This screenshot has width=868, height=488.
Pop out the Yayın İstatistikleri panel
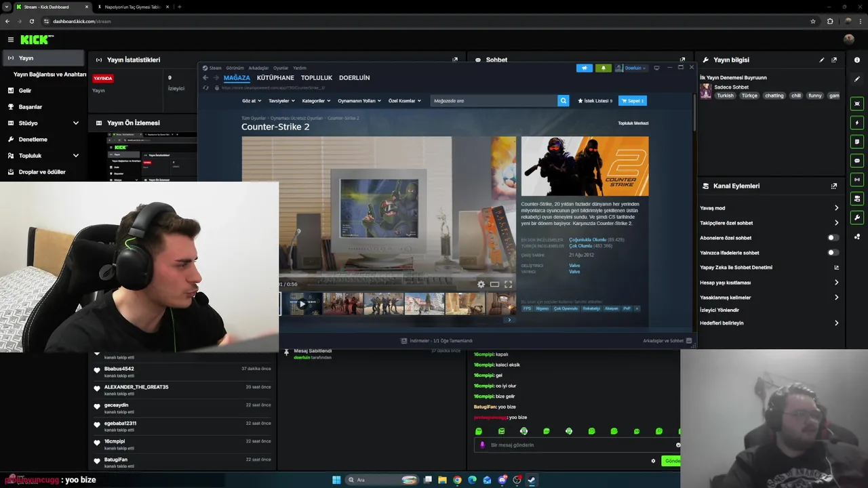(x=455, y=60)
